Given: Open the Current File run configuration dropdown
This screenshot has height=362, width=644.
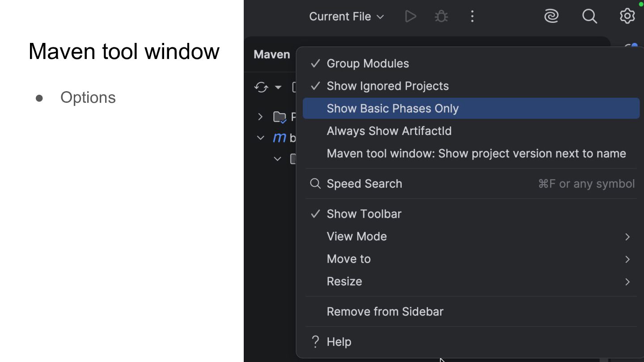Looking at the screenshot, I should tap(346, 17).
